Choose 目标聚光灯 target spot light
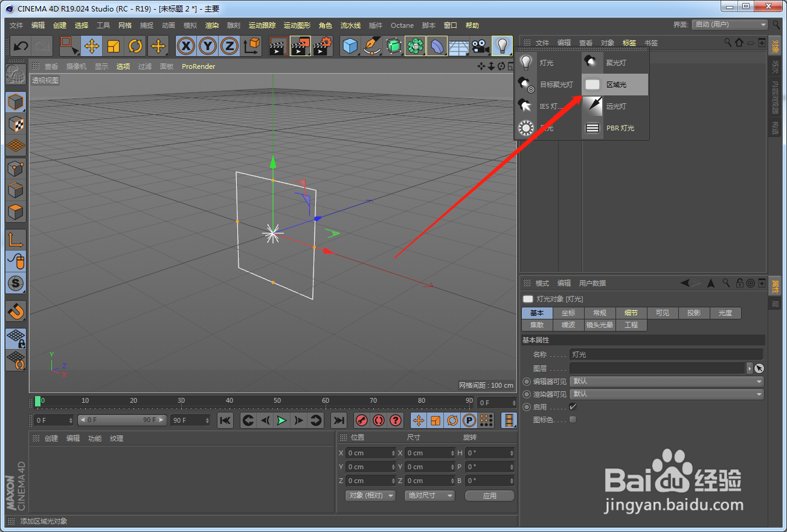The width and height of the screenshot is (787, 532). [548, 85]
